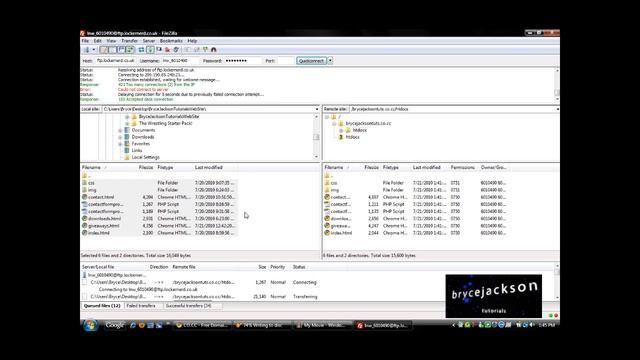Open the View menu

pyautogui.click(x=111, y=41)
